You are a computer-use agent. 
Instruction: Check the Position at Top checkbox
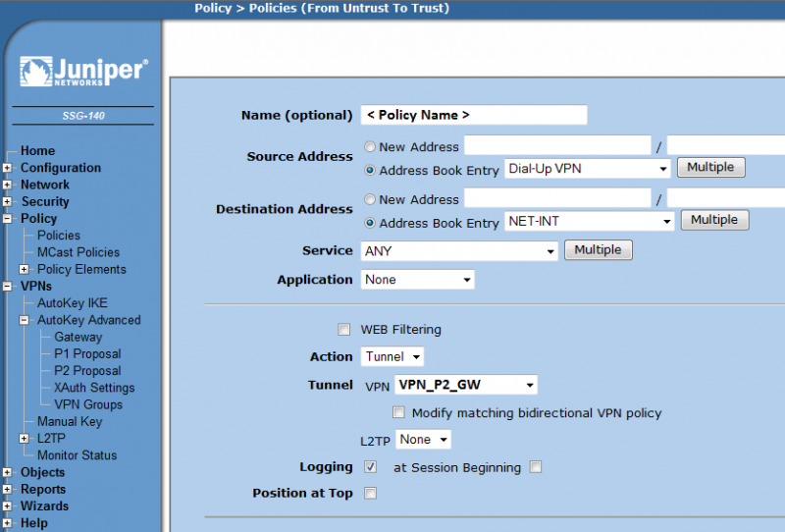coord(371,494)
